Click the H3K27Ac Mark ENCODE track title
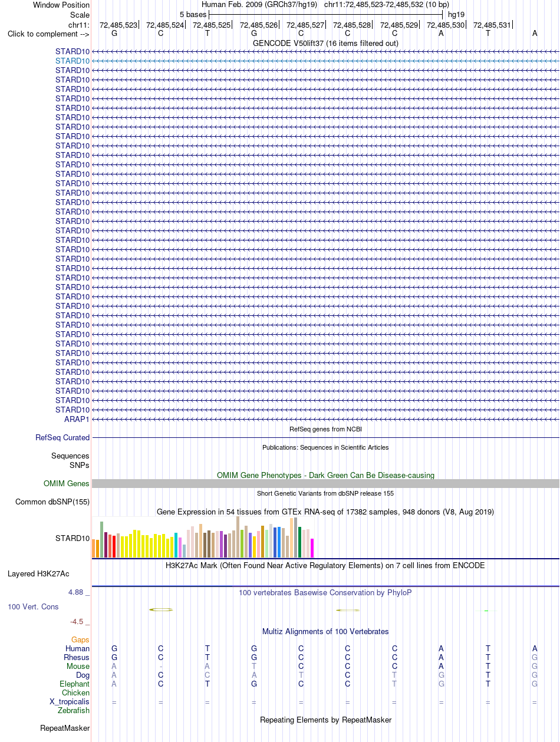Image resolution: width=560 pixels, height=742 pixels. [x=325, y=565]
